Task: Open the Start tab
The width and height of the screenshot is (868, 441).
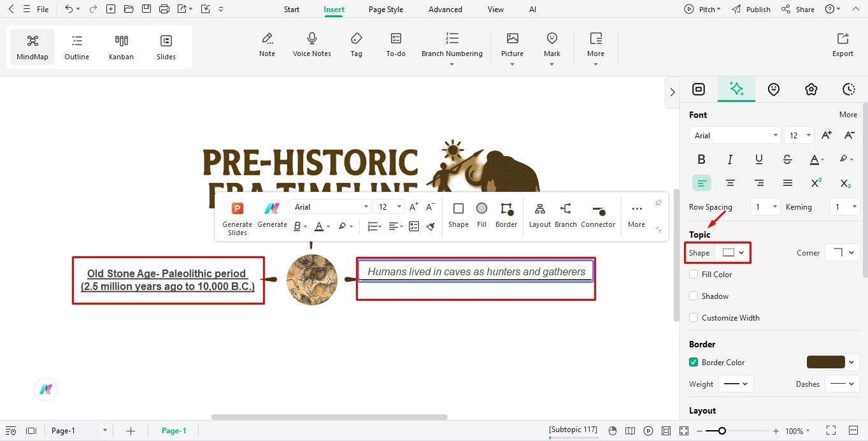Action: click(292, 10)
